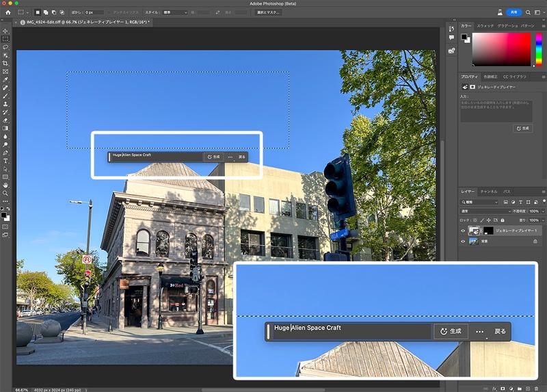The width and height of the screenshot is (547, 392).
Task: Select the Eraser tool
Action: pos(5,120)
